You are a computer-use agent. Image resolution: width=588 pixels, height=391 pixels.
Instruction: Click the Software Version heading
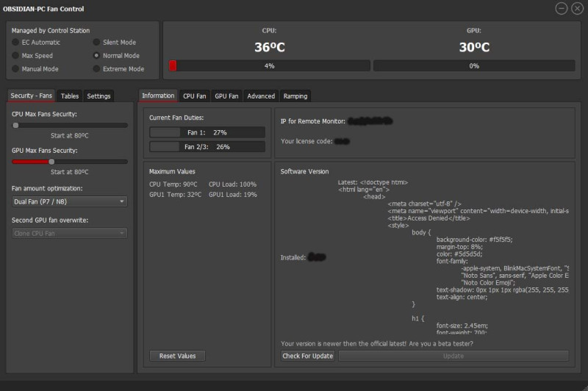click(x=304, y=171)
